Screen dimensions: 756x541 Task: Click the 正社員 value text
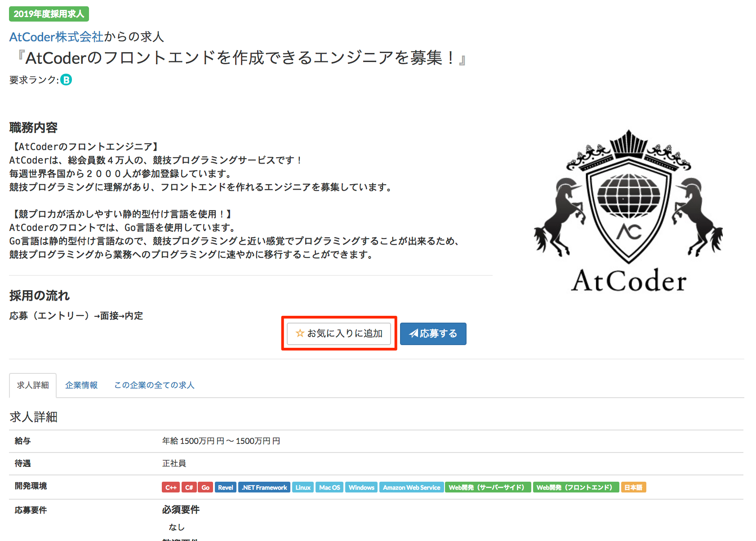point(174,463)
